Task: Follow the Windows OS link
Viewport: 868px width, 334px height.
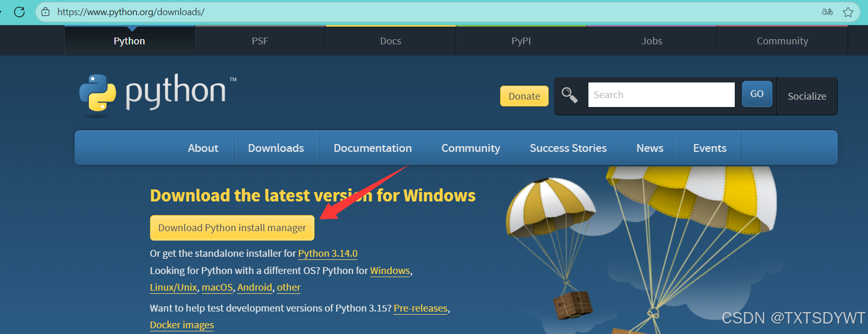Action: click(x=390, y=271)
